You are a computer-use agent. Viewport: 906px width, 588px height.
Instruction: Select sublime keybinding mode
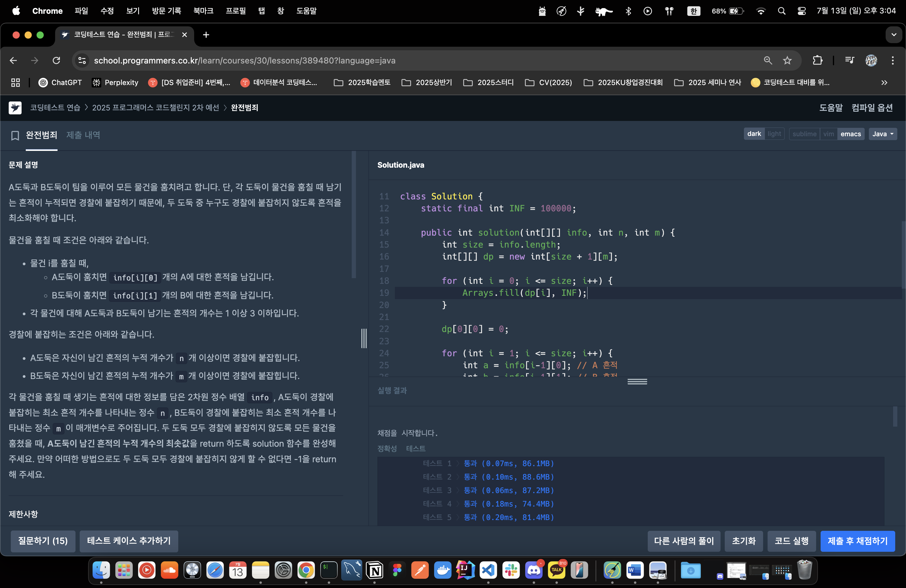pyautogui.click(x=804, y=134)
